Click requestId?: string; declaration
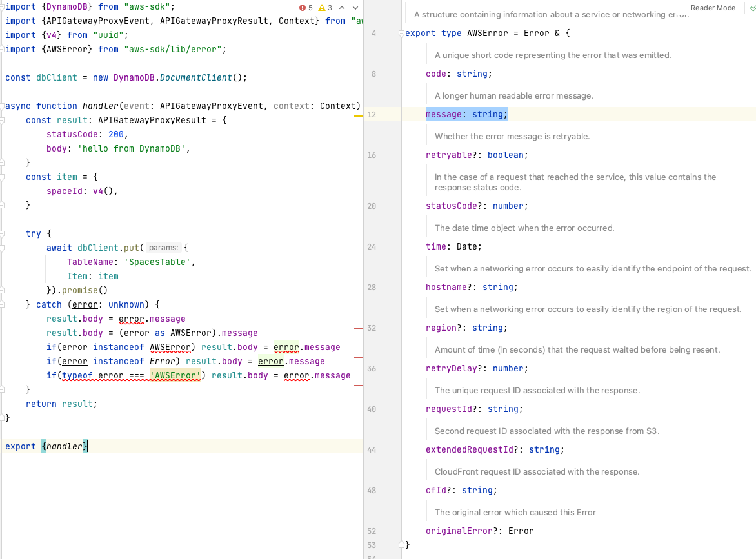This screenshot has height=559, width=756. [474, 409]
